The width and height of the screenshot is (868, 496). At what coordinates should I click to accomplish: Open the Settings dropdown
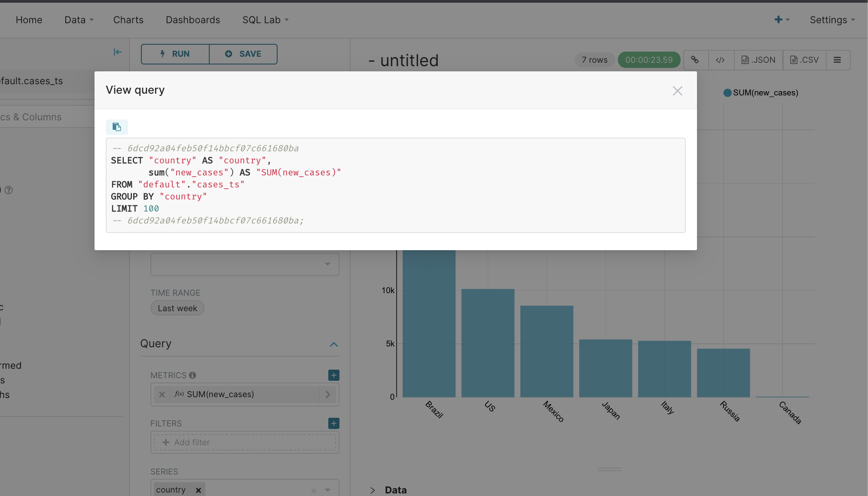pyautogui.click(x=832, y=20)
